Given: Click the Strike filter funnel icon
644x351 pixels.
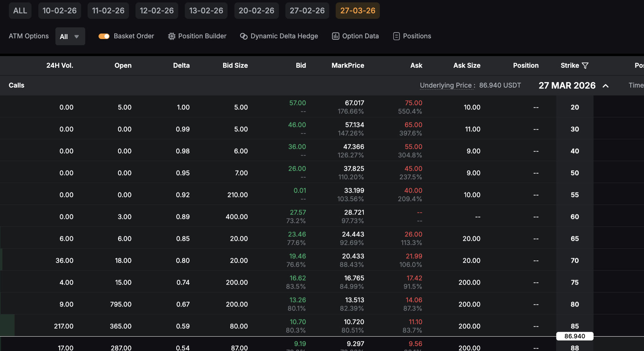Looking at the screenshot, I should 585,66.
